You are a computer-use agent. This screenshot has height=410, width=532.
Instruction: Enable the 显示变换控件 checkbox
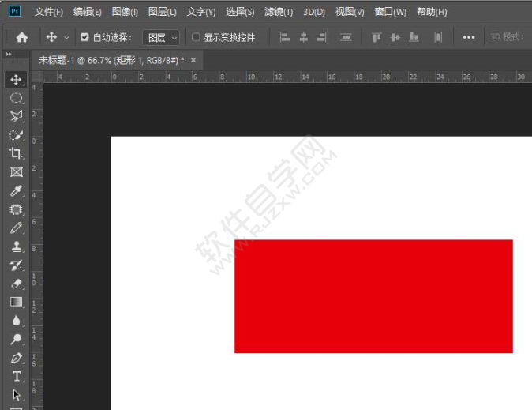pos(197,37)
